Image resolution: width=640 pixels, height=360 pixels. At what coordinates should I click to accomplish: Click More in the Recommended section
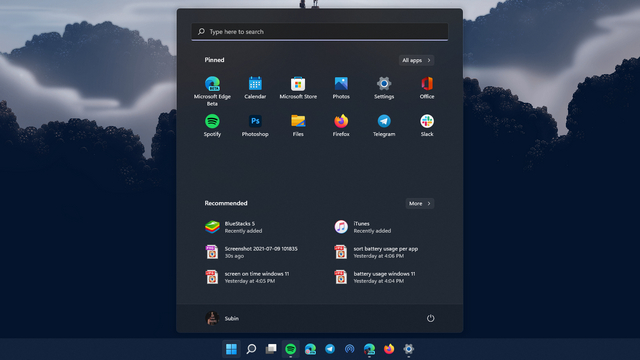pyautogui.click(x=420, y=203)
